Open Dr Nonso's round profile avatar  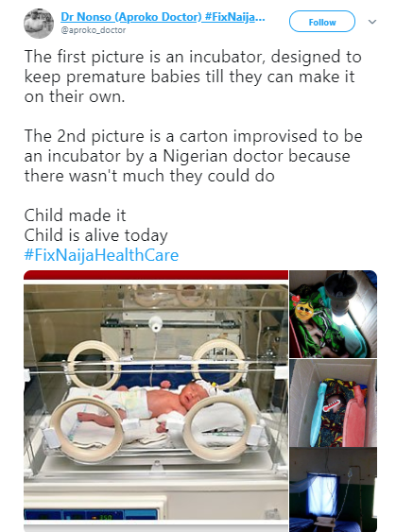pos(39,23)
